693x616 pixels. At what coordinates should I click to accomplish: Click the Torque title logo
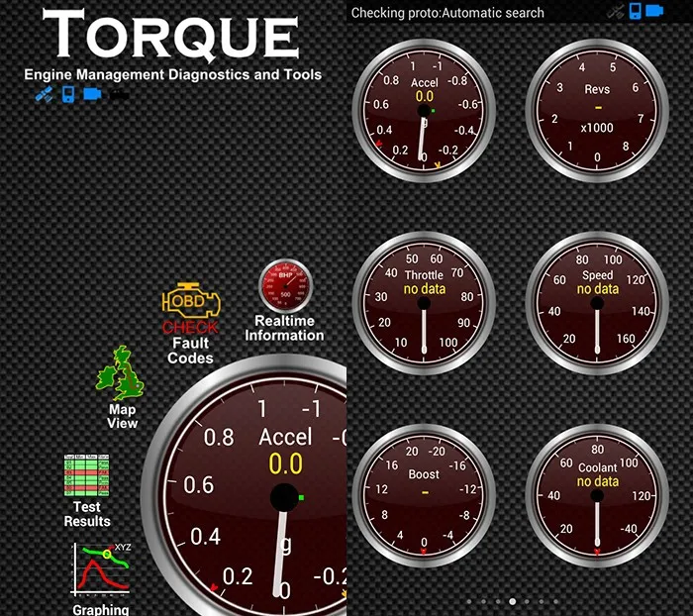171,34
